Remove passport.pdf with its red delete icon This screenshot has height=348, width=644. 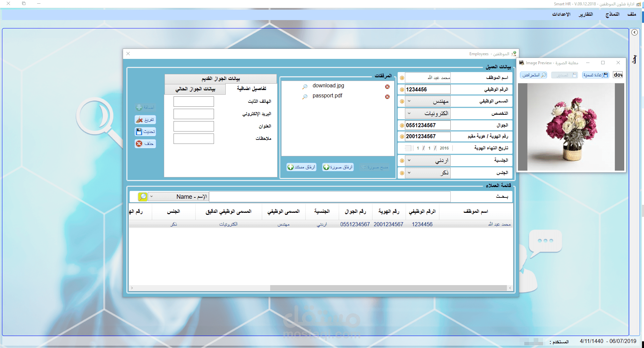click(388, 97)
